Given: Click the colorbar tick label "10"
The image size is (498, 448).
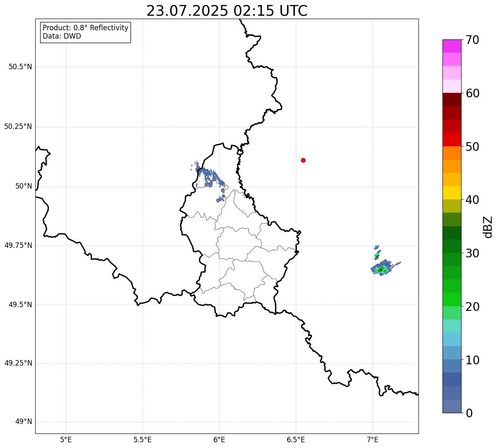Looking at the screenshot, I should click(472, 360).
